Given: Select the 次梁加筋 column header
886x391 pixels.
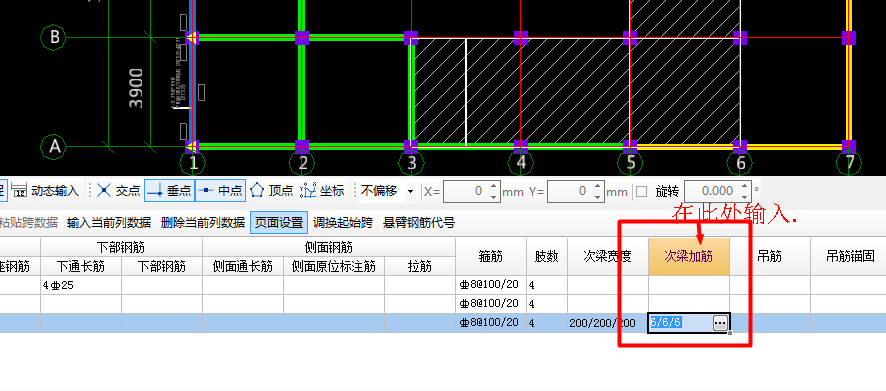Looking at the screenshot, I should tap(689, 257).
